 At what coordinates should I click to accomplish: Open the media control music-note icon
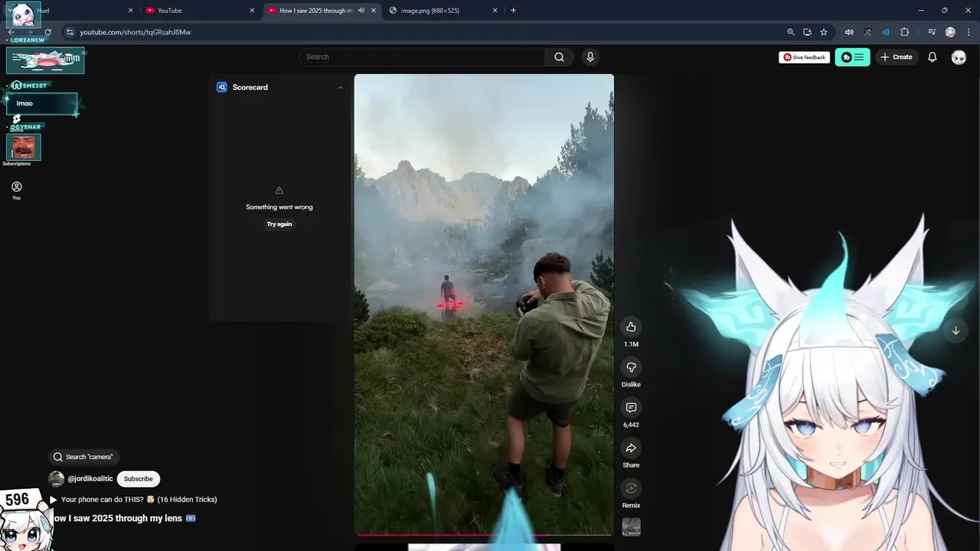[932, 32]
